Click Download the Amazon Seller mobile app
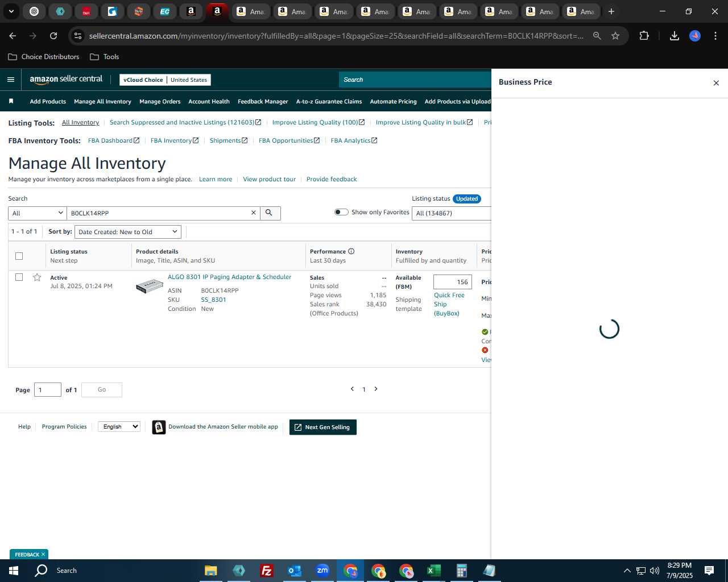Viewport: 728px width, 582px height. tap(216, 427)
